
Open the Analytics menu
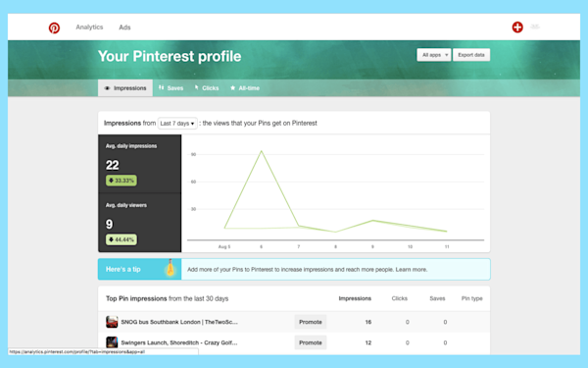tap(89, 27)
